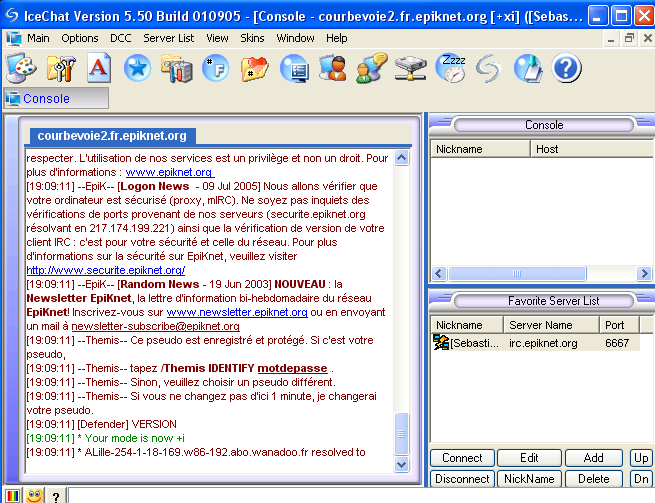Image resolution: width=655 pixels, height=503 pixels.
Task: Click the menu bar monitor icon
Action: (x=13, y=38)
